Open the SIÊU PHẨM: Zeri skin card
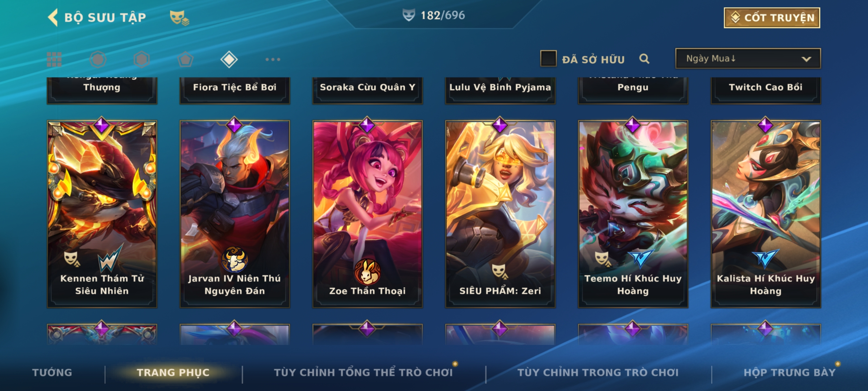The height and width of the screenshot is (391, 868). (500, 214)
